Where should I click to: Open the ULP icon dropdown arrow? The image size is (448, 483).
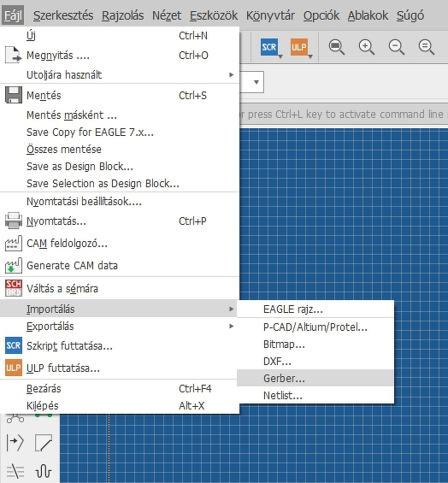(310, 56)
